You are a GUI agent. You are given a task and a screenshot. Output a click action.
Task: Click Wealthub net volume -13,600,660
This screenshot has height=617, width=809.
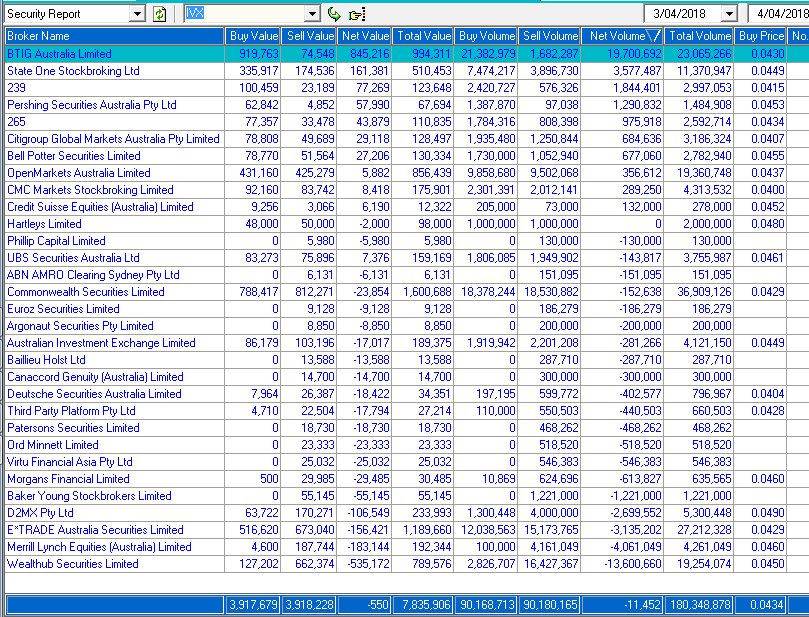(x=633, y=564)
